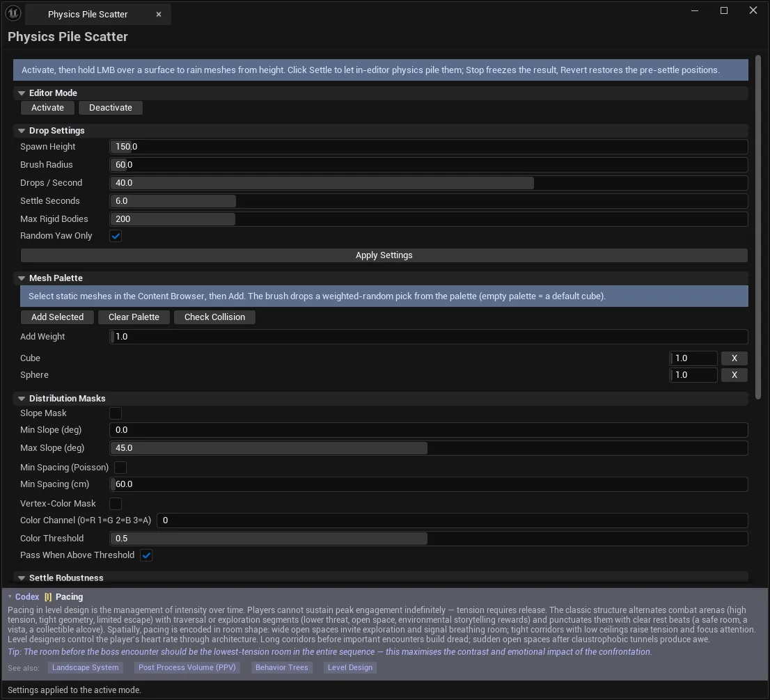Click the Color Channel input field

[x=453, y=520]
